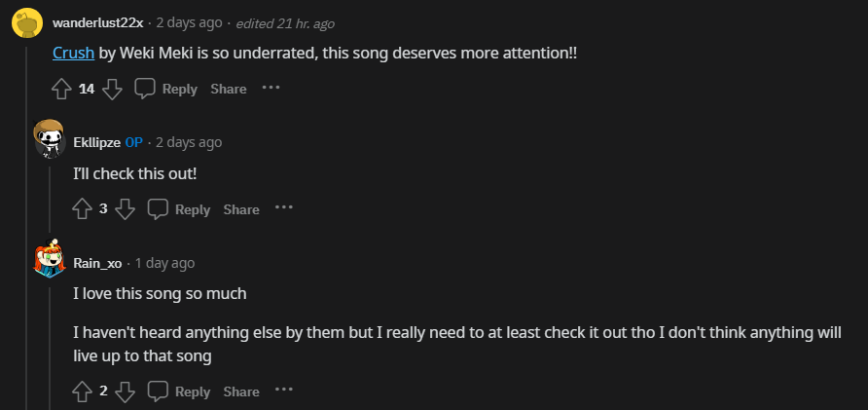Upvote wanderlust22x's comment about Crush

click(62, 89)
